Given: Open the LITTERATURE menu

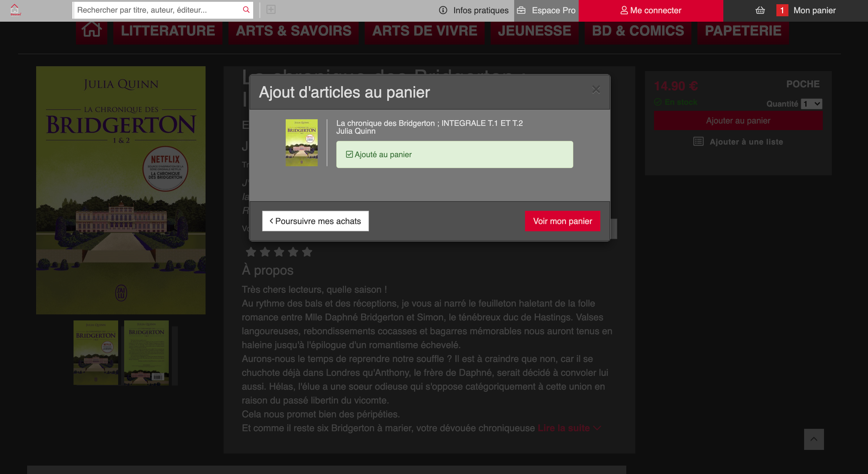Looking at the screenshot, I should [x=168, y=31].
